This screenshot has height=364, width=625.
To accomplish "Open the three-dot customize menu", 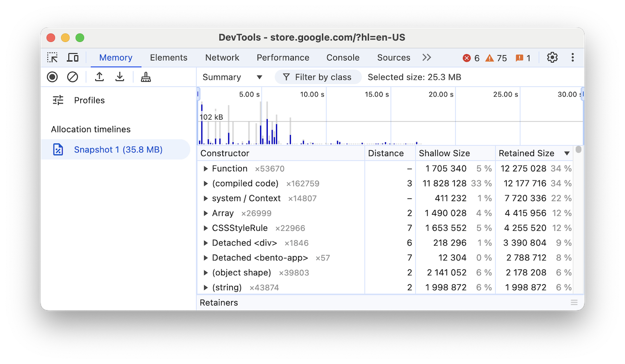I will tap(573, 57).
